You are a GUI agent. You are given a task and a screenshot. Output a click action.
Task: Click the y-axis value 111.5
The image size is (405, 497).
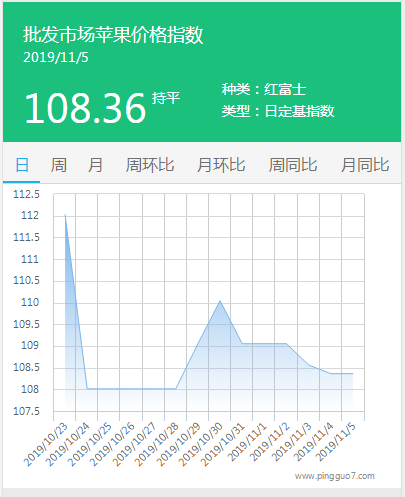[26, 238]
